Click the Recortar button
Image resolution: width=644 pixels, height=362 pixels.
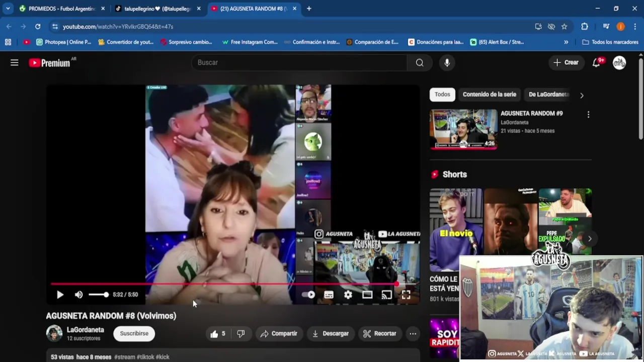[x=380, y=333]
